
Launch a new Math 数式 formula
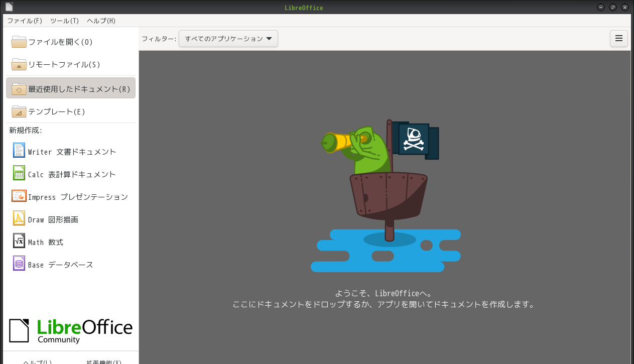(x=71, y=242)
